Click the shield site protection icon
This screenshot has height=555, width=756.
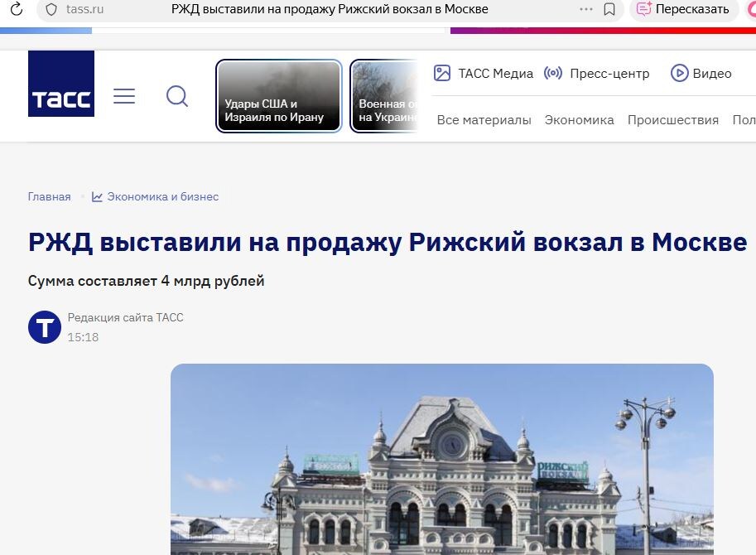click(51, 9)
